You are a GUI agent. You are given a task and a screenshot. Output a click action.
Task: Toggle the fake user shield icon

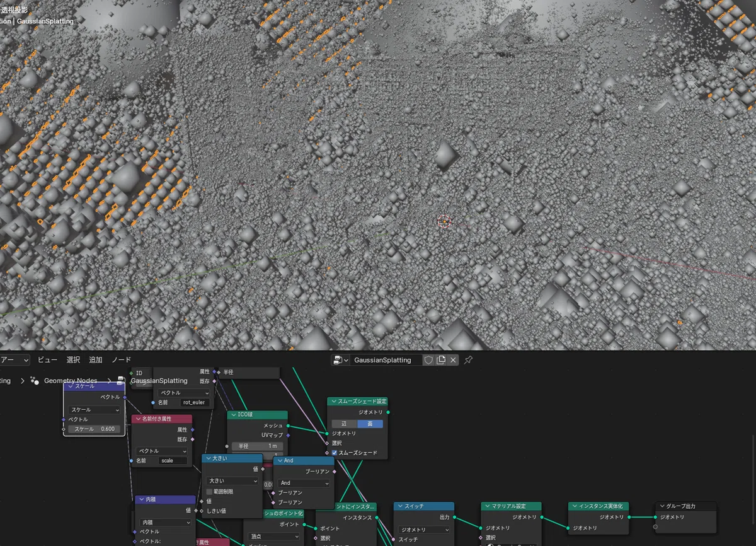click(428, 360)
